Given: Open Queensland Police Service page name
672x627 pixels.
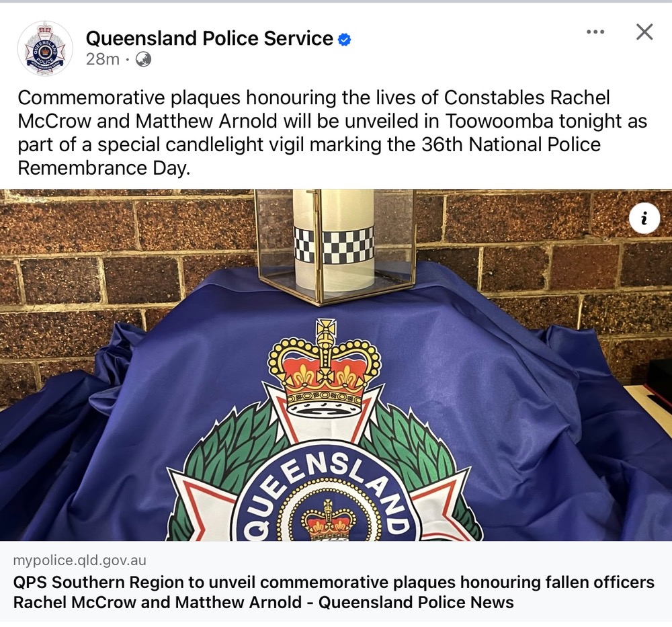Looking at the screenshot, I should (209, 38).
